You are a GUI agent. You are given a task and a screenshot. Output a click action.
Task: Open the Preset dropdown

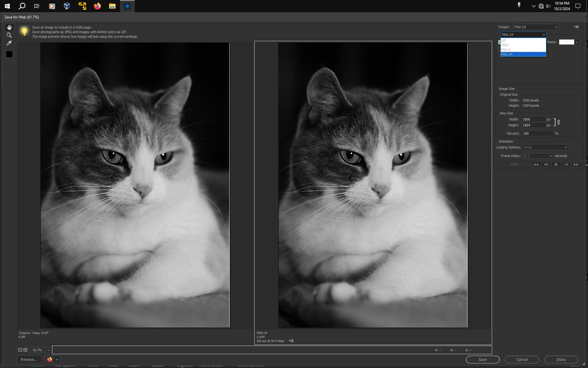click(536, 27)
